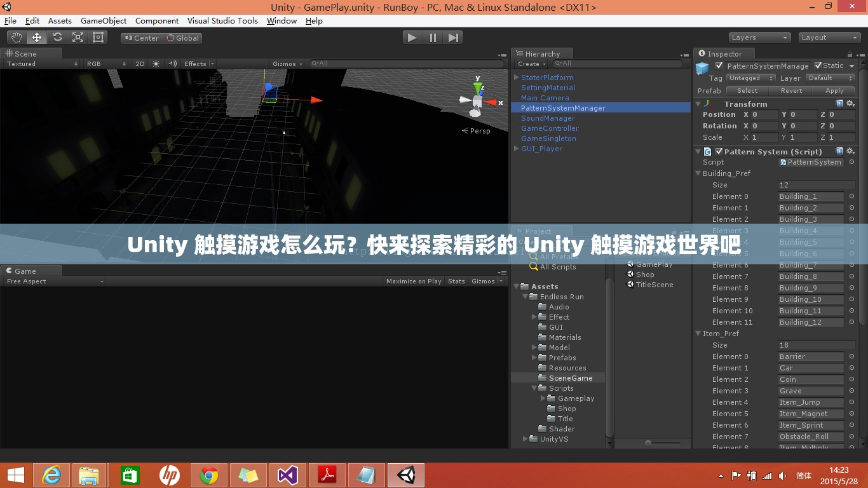Click the prefab Revert button
868x488 pixels.
[791, 91]
